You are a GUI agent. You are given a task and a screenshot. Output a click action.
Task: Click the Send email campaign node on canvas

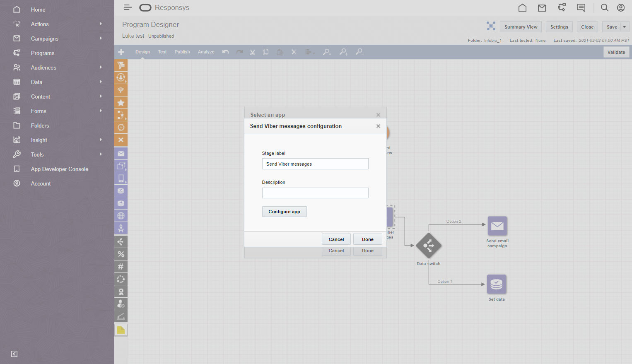[497, 226]
